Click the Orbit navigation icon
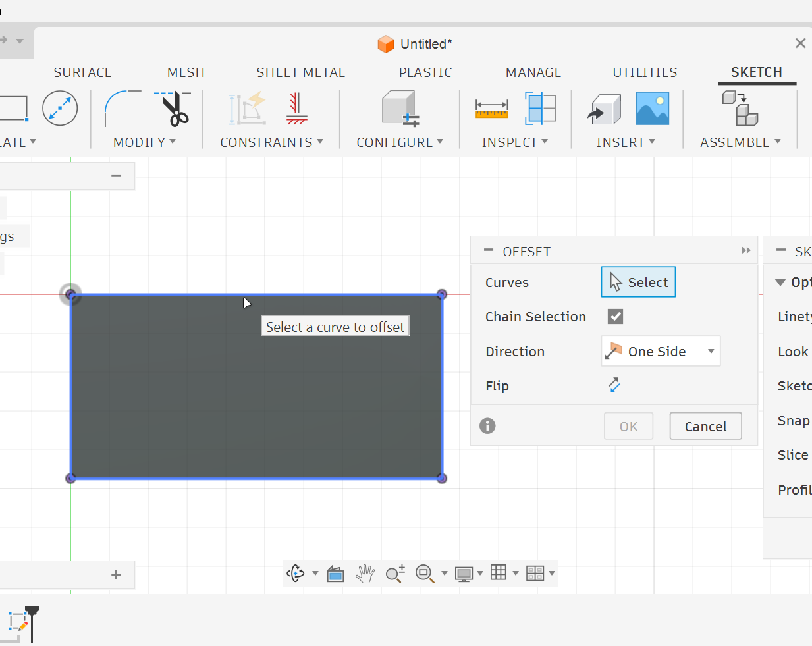This screenshot has height=646, width=812. [x=296, y=574]
